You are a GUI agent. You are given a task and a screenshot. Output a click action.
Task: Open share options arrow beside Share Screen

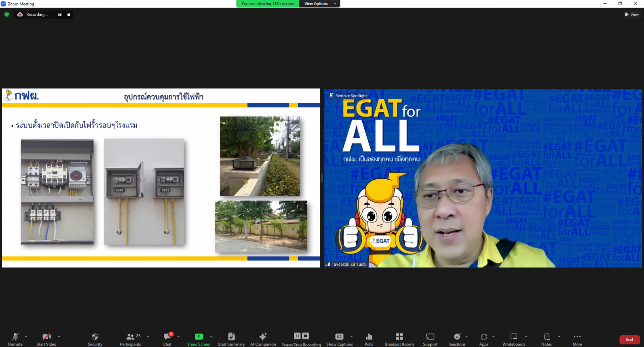click(x=211, y=337)
